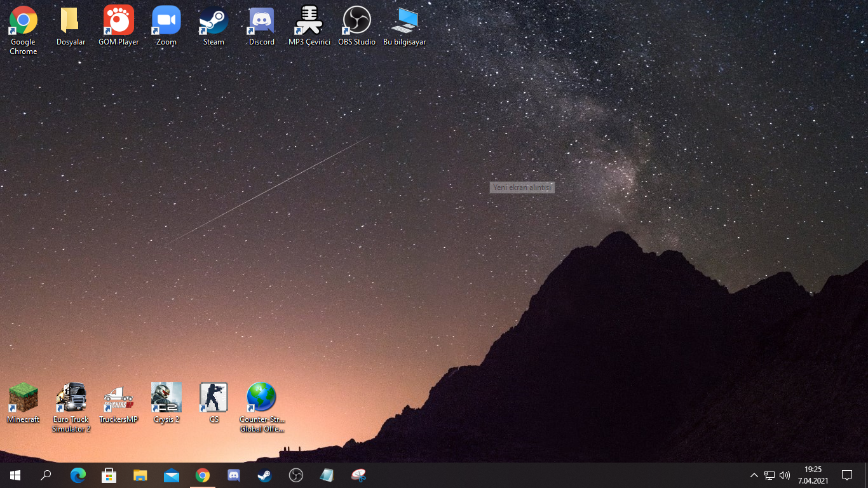
Task: Open taskbar search magnifier
Action: pos(46,475)
